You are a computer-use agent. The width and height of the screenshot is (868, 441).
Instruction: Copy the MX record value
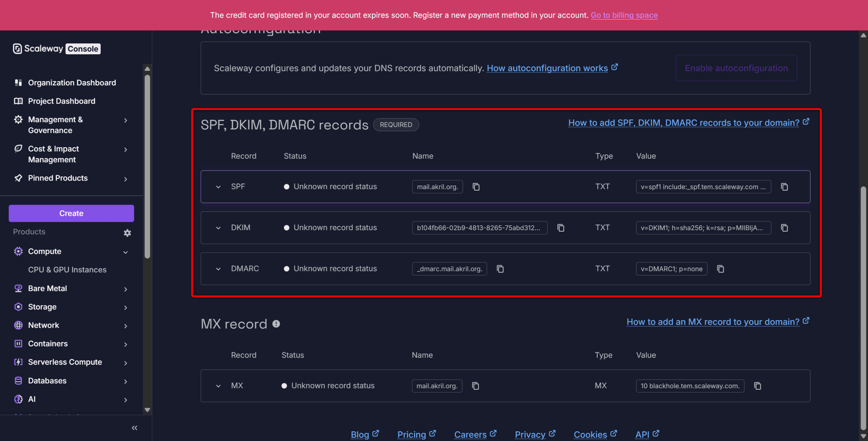pos(757,386)
